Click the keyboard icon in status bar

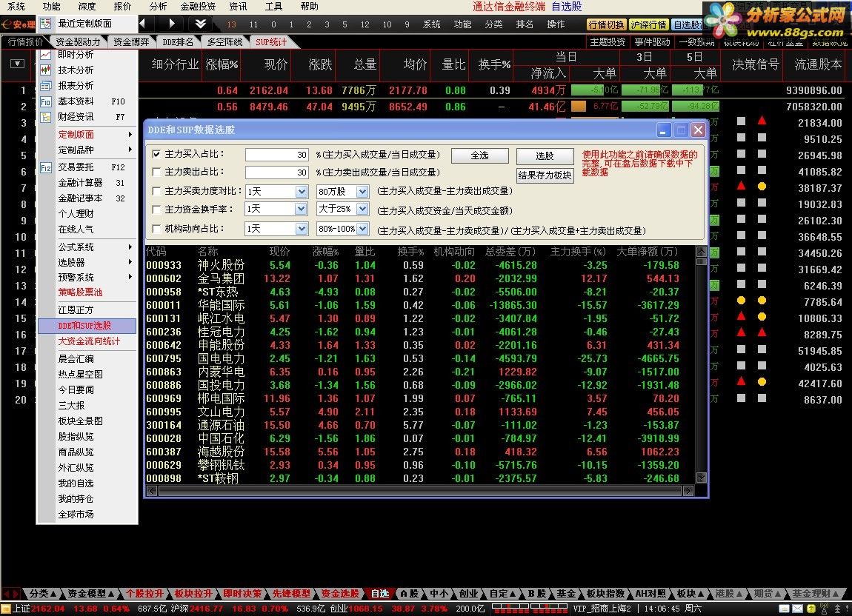pyautogui.click(x=784, y=609)
